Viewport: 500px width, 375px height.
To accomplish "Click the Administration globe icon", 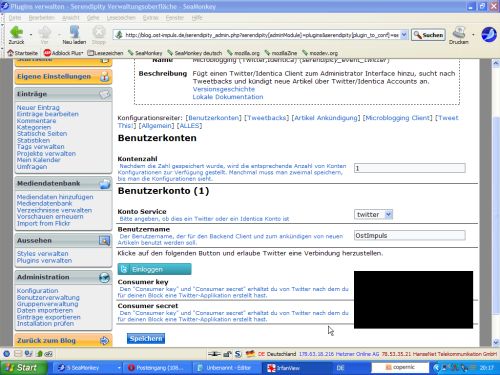I will point(104,277).
